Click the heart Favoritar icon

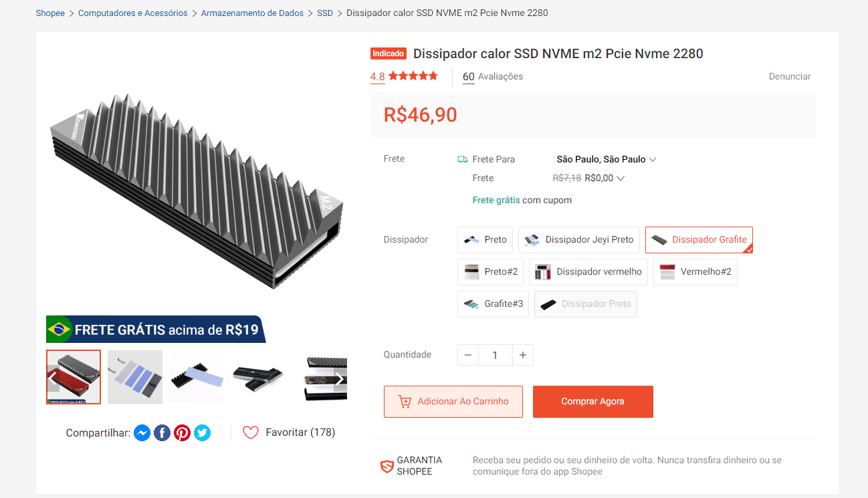[x=251, y=432]
